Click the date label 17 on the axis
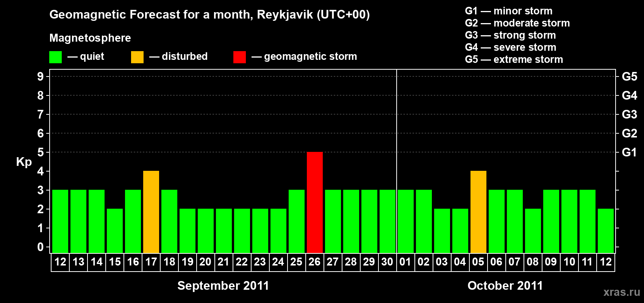Image resolution: width=644 pixels, height=303 pixels. coord(151,262)
